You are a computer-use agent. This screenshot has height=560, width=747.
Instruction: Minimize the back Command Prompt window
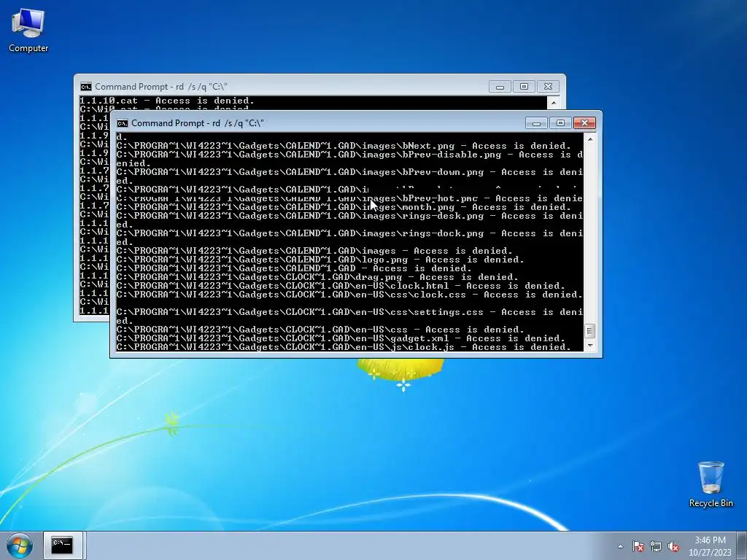(x=500, y=87)
